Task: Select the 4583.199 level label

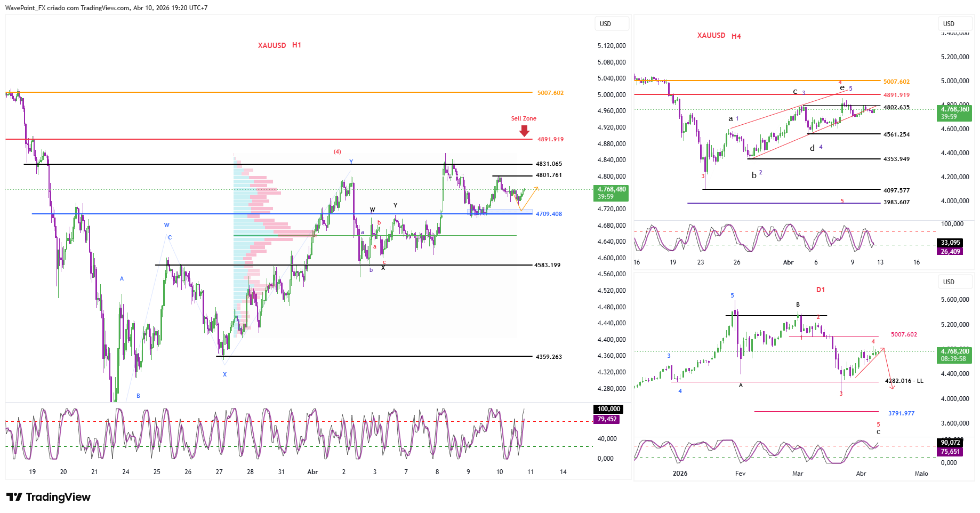Action: (547, 265)
